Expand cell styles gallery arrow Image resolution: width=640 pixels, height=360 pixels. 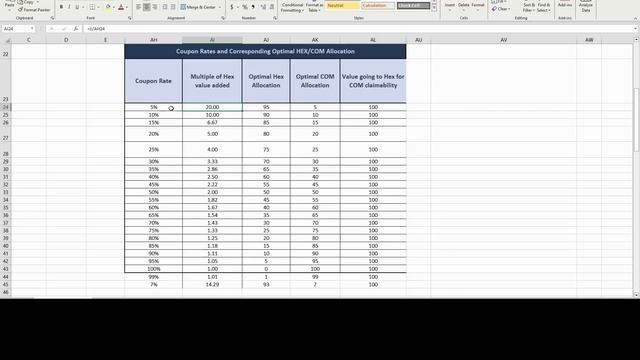point(434,8)
